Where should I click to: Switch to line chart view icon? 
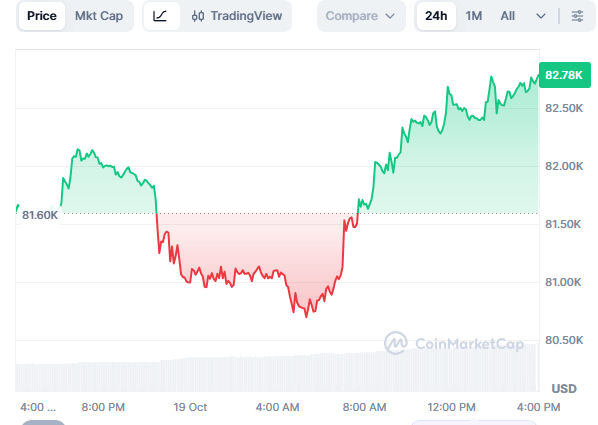[161, 16]
